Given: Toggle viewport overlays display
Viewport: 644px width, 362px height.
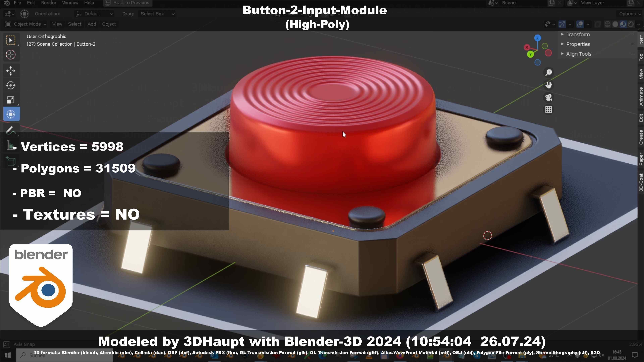Looking at the screenshot, I should pyautogui.click(x=580, y=24).
